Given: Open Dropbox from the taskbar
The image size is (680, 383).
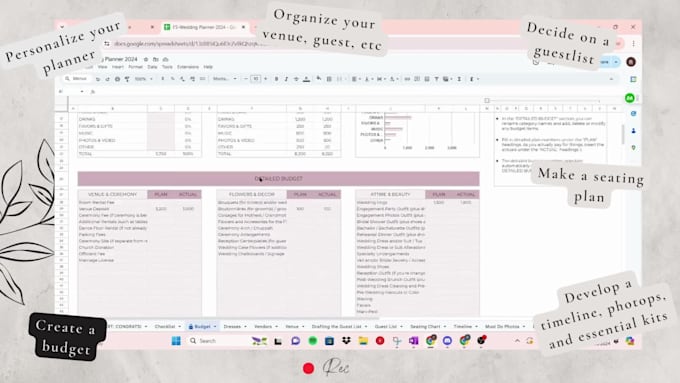Looking at the screenshot, I should (x=346, y=341).
